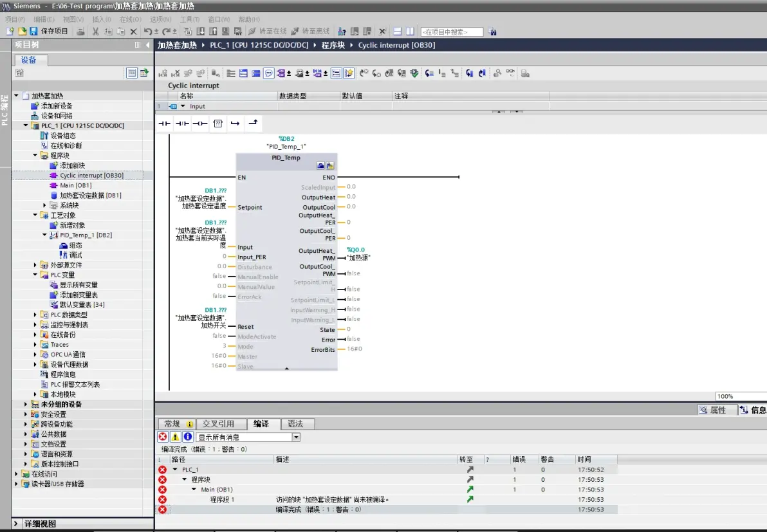
Task: Open the 在线(O) menu
Action: coord(131,19)
